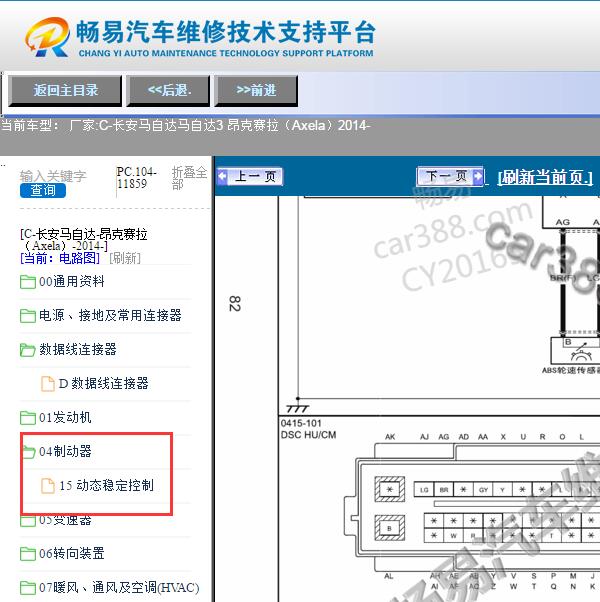Image resolution: width=600 pixels, height=602 pixels.
Task: Go to the next page with 下一页
Action: pyautogui.click(x=450, y=177)
